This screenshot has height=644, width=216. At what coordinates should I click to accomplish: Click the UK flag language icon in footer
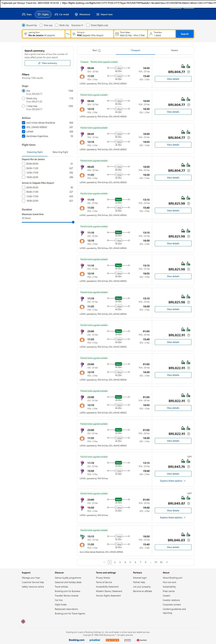coord(23,621)
